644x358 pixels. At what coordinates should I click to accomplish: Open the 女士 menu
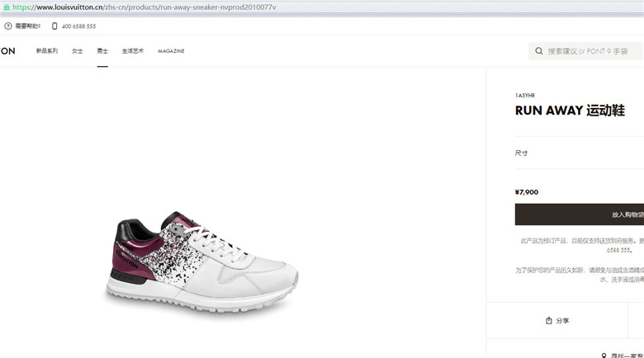pyautogui.click(x=78, y=51)
